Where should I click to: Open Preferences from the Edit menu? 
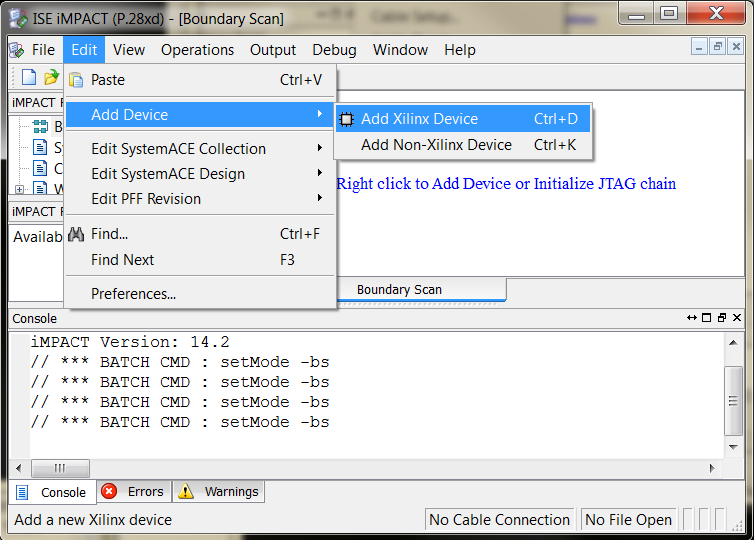click(133, 294)
